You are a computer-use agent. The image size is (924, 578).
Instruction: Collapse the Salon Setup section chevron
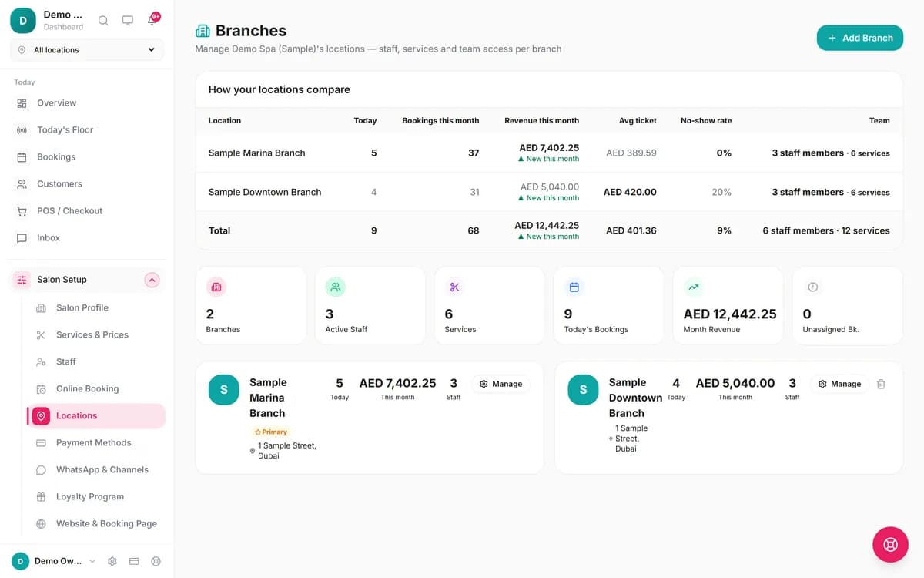152,280
